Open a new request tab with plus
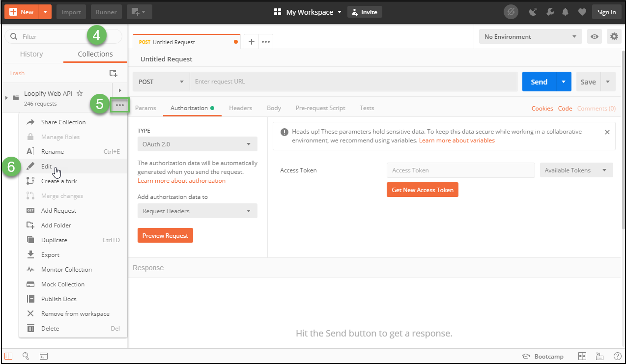The width and height of the screenshot is (626, 364). pyautogui.click(x=251, y=42)
